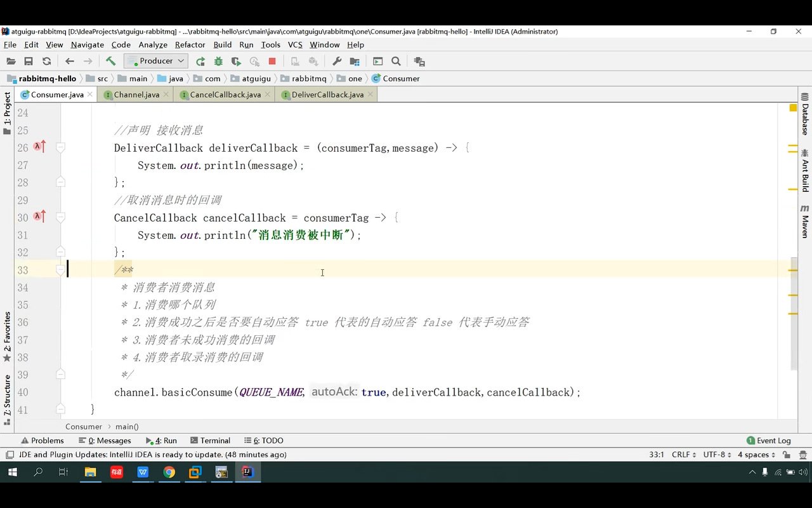Close the Consumer.java tab

[90, 94]
